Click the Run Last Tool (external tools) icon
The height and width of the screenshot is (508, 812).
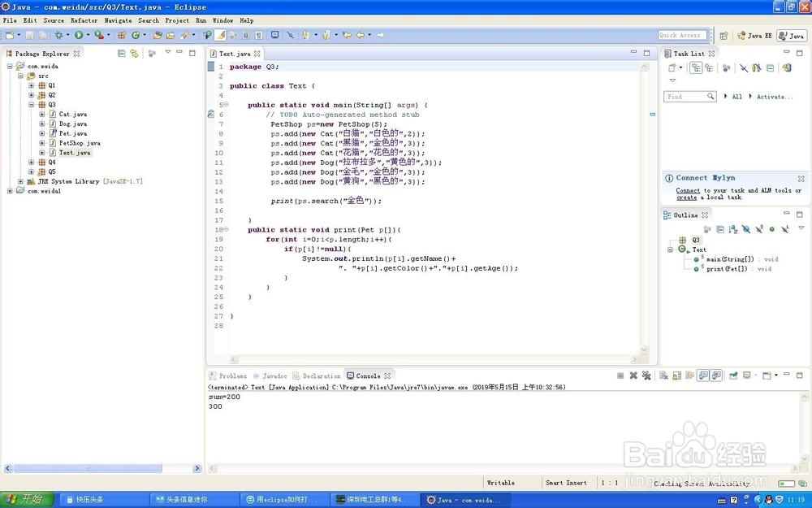tap(98, 35)
